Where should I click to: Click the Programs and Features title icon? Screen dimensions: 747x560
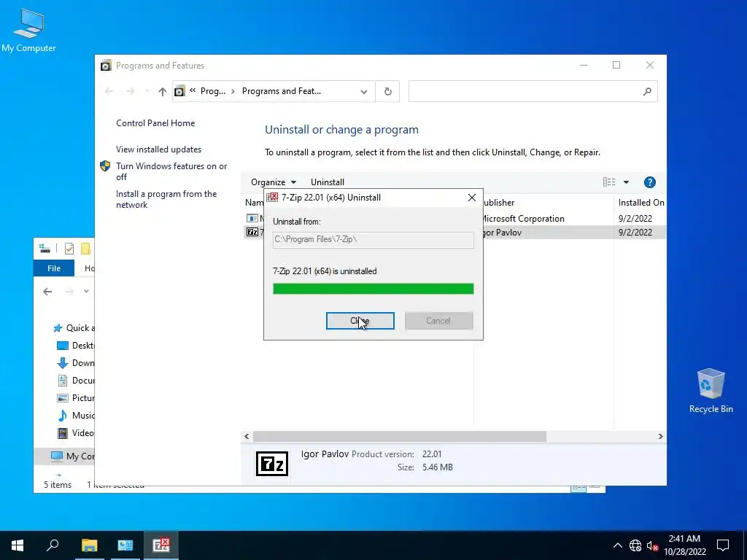pyautogui.click(x=107, y=65)
